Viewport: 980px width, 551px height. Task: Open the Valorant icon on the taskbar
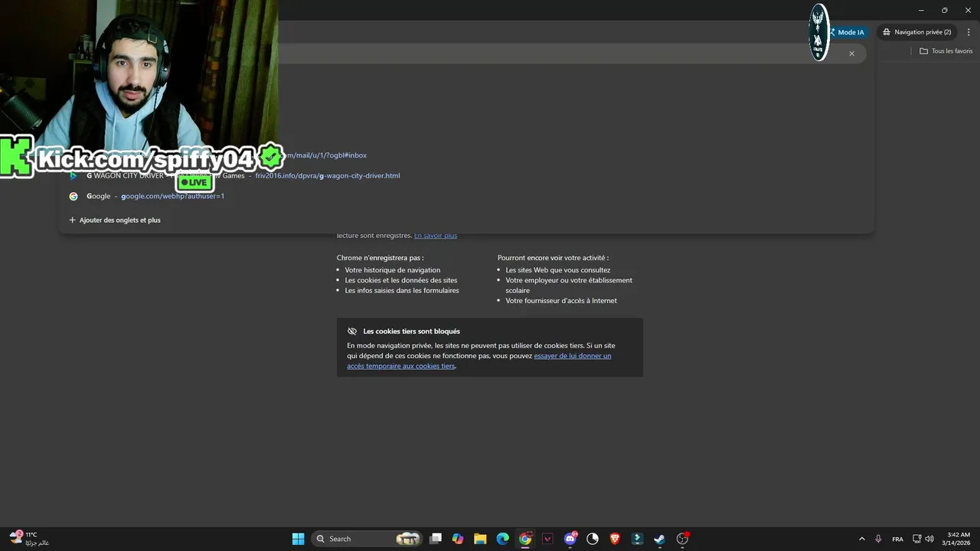[547, 539]
